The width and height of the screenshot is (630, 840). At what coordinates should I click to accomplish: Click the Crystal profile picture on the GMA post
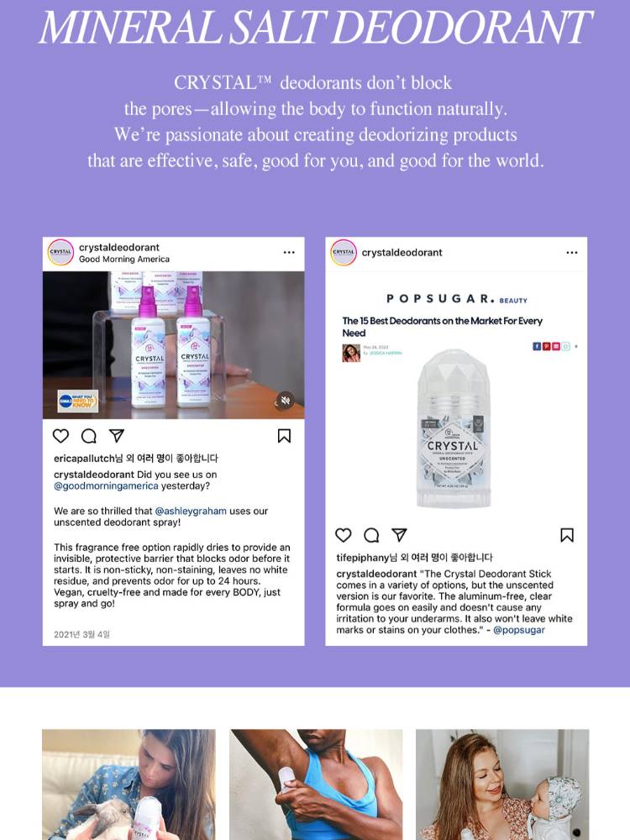point(60,252)
